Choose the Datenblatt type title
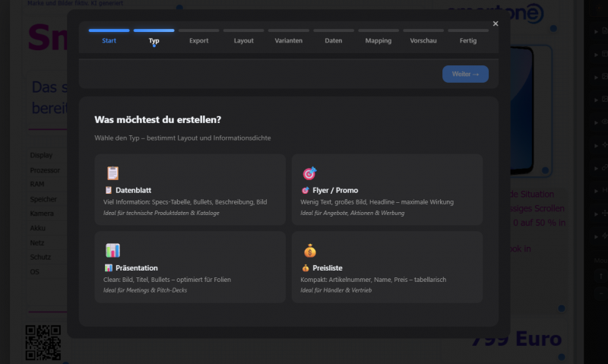The image size is (608, 364). 134,190
